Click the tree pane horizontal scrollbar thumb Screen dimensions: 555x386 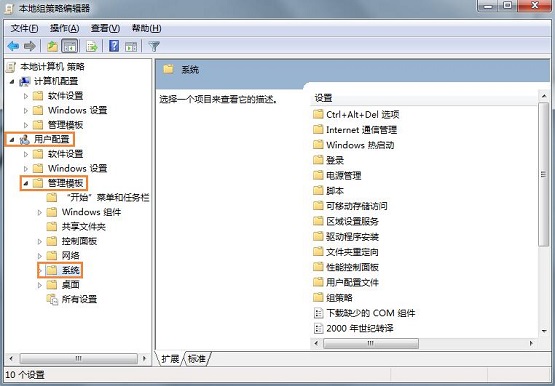[79, 359]
